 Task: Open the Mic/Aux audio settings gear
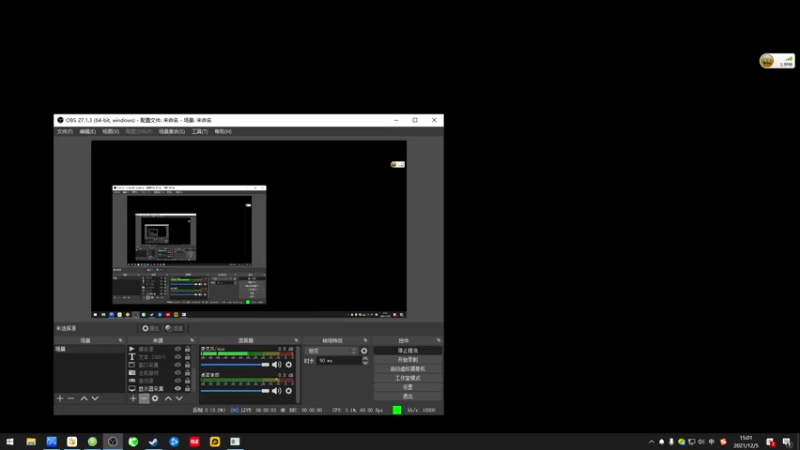[289, 365]
